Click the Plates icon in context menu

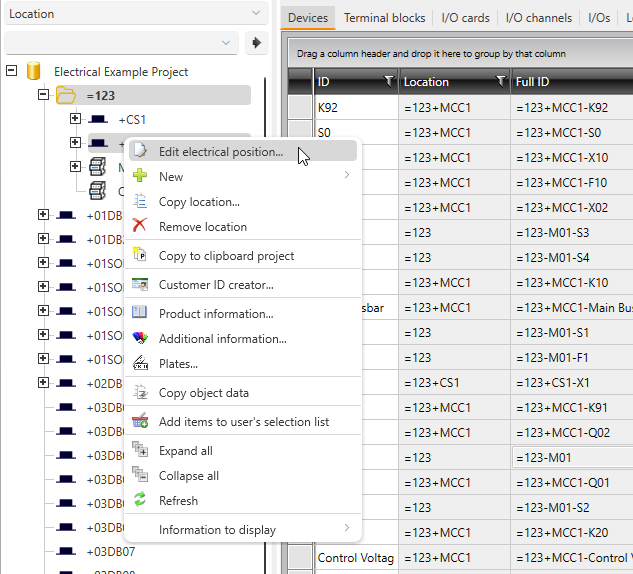[x=140, y=364]
